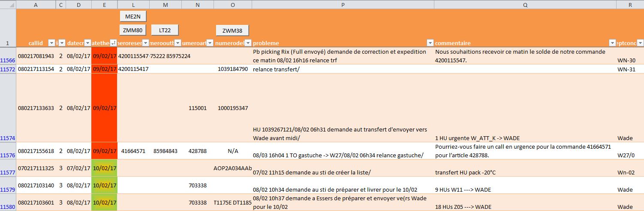The image size is (644, 211).
Task: Select cell containing 115001
Action: [x=198, y=108]
